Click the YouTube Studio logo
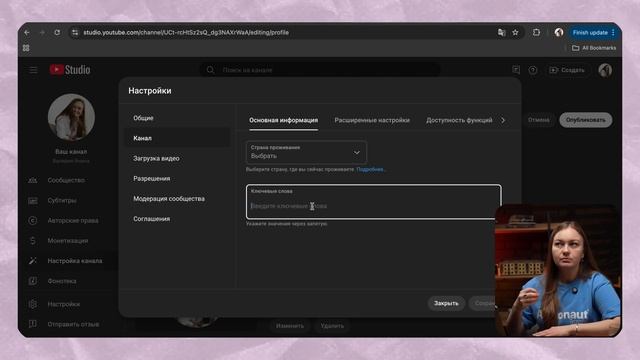 70,70
